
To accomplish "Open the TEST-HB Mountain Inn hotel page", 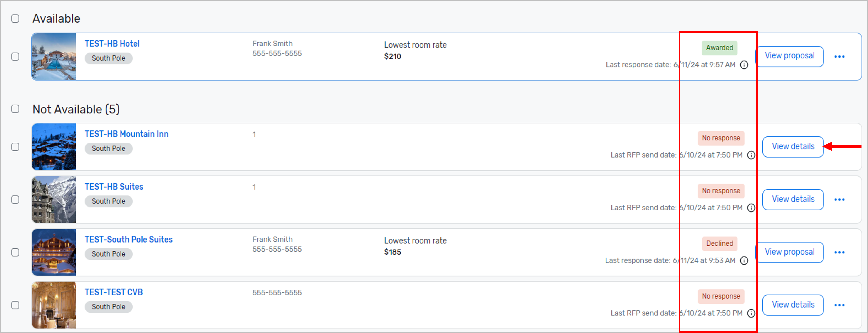I will [x=126, y=134].
